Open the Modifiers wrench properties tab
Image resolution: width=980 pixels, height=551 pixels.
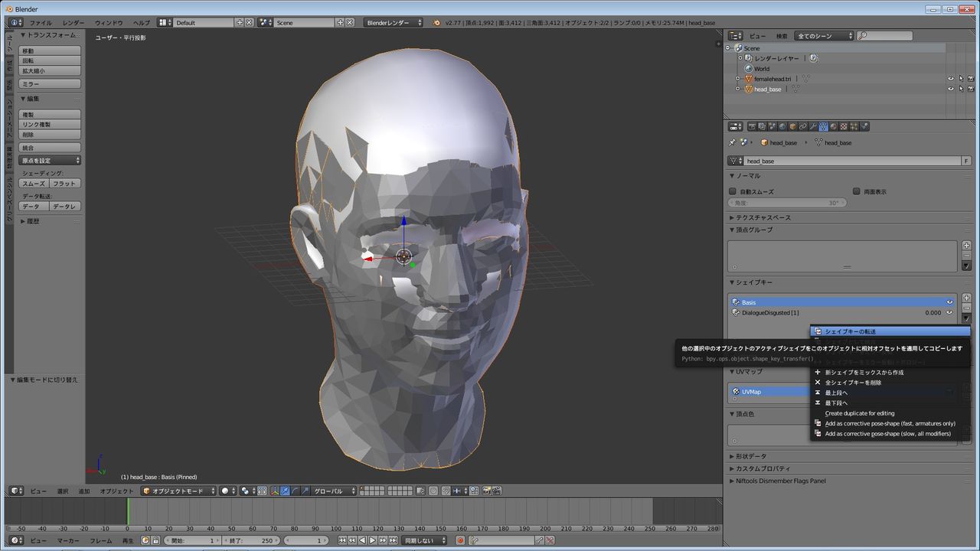click(x=813, y=127)
